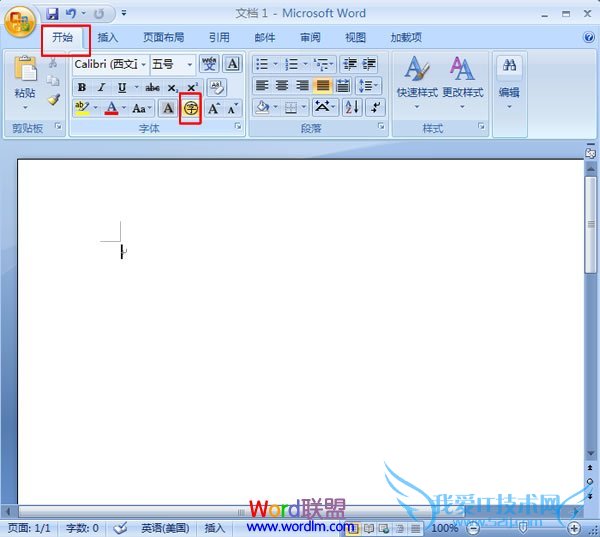Image resolution: width=600 pixels, height=537 pixels.
Task: Switch to the 页面布局 Page Layout tab
Action: point(164,37)
